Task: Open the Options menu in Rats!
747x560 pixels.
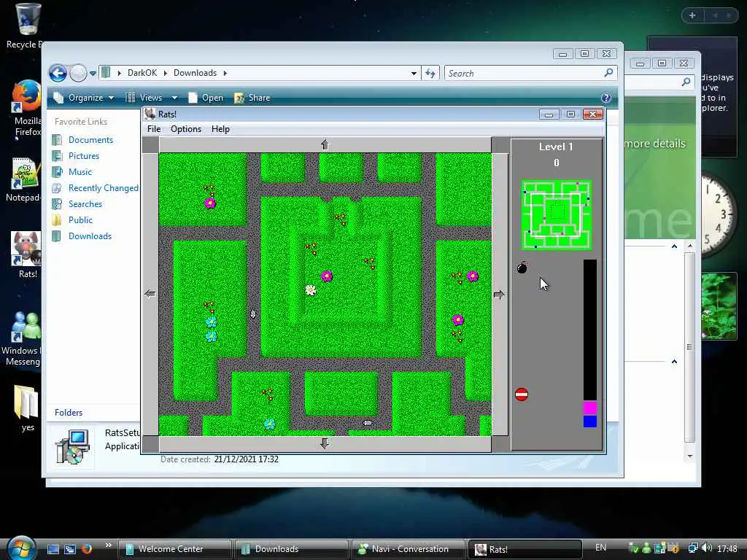Action: (186, 129)
